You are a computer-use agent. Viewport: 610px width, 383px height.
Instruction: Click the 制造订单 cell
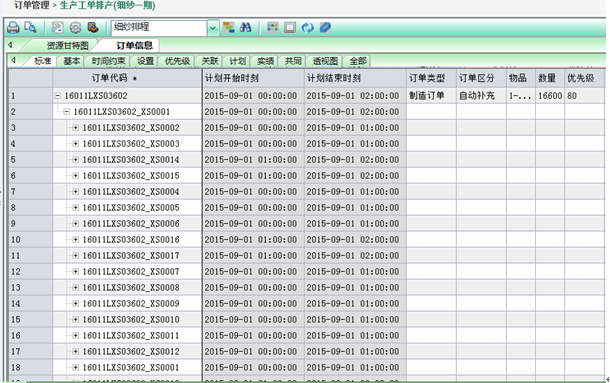tap(431, 96)
